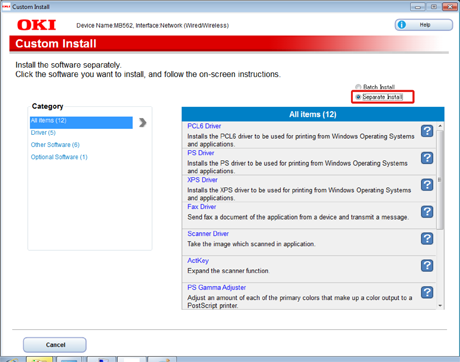Choose the Driver (5) category
460x362 pixels.
coord(43,133)
